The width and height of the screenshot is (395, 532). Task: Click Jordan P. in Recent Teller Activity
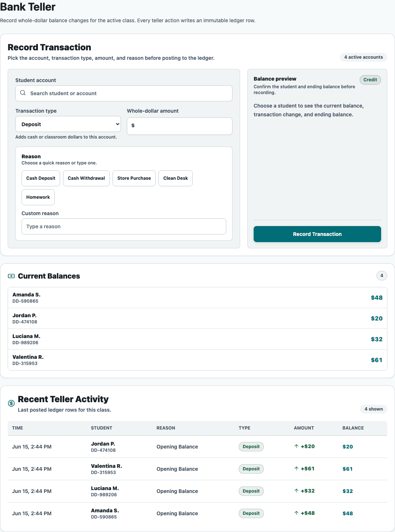(103, 444)
